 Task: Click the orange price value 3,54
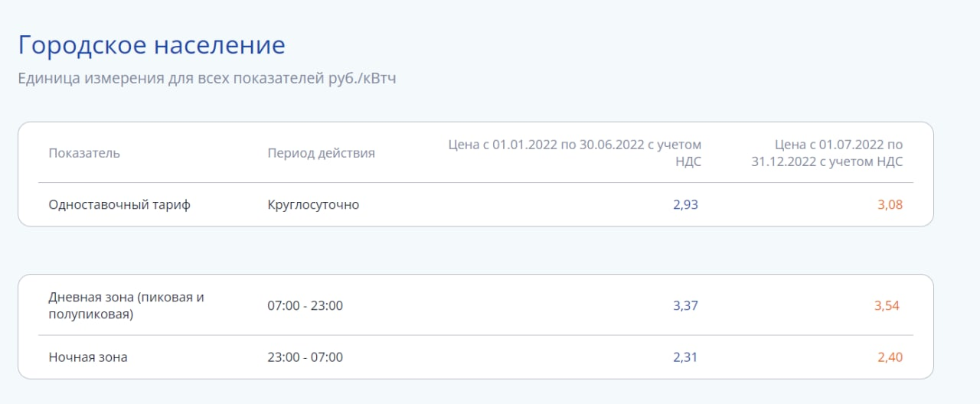887,306
